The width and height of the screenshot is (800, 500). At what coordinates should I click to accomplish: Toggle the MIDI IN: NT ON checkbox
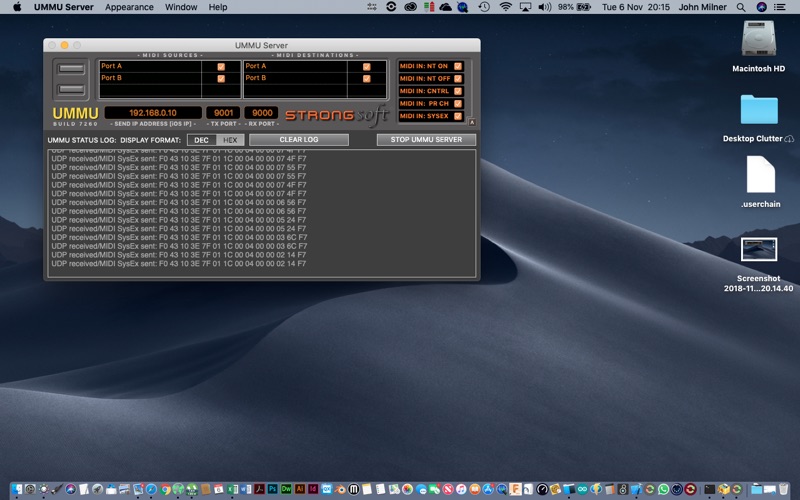click(x=458, y=66)
